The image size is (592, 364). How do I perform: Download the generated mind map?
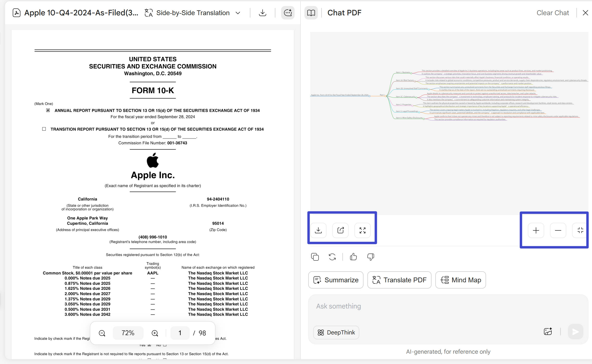tap(318, 230)
